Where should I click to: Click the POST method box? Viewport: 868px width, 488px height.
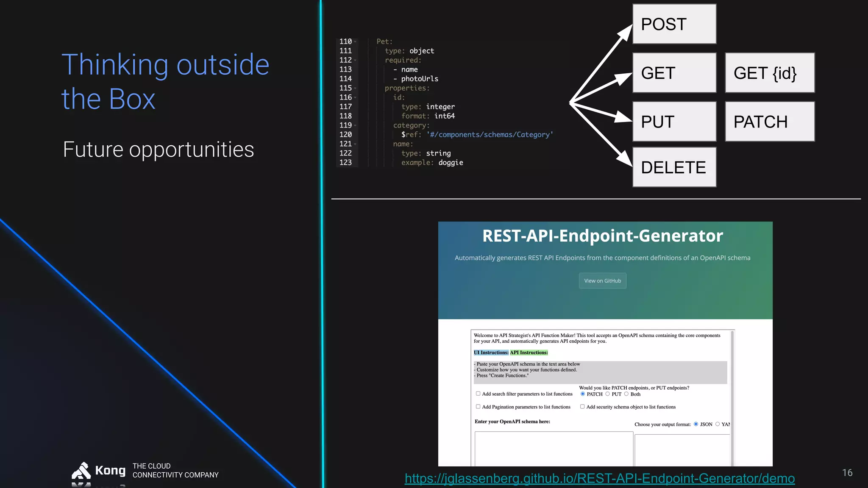[x=674, y=24]
